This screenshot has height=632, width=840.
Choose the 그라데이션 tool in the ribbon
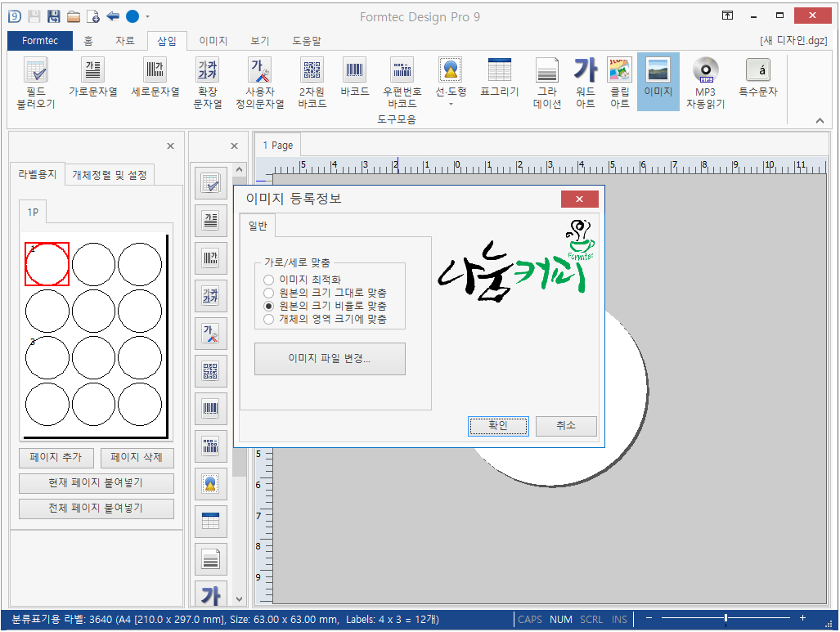(x=547, y=83)
